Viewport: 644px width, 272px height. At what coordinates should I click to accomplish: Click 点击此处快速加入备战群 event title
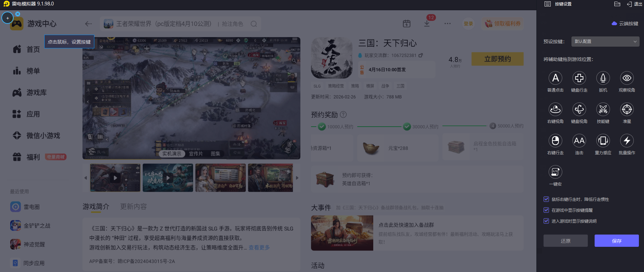click(x=406, y=225)
